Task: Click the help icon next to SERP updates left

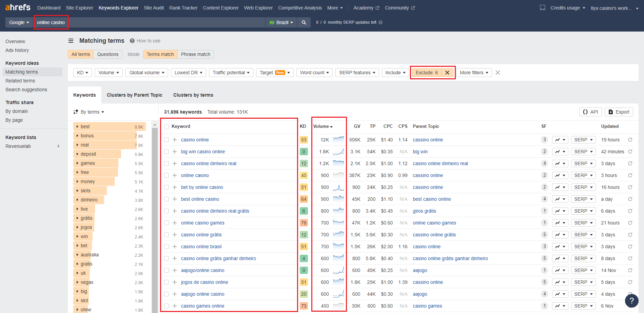Action: [380, 22]
